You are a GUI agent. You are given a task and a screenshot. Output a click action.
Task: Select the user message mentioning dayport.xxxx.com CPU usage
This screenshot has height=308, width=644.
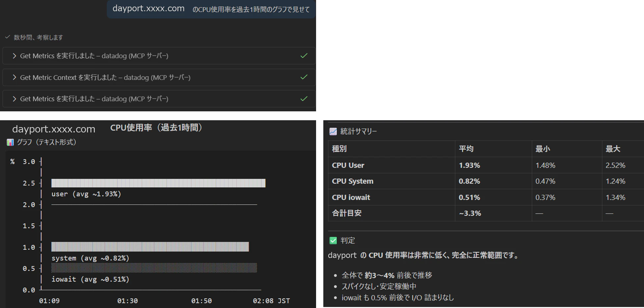pyautogui.click(x=211, y=9)
